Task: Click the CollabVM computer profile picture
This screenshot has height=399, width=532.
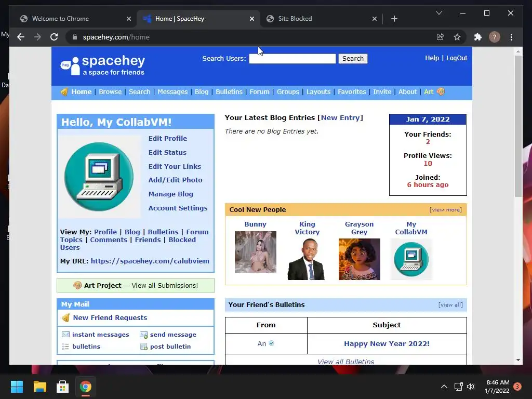Action: [99, 177]
